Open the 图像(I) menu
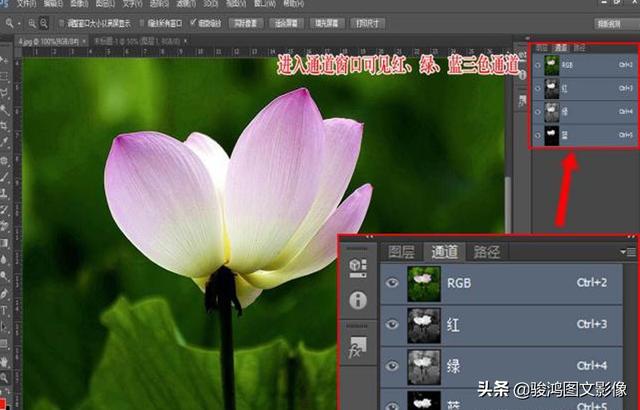 79,4
